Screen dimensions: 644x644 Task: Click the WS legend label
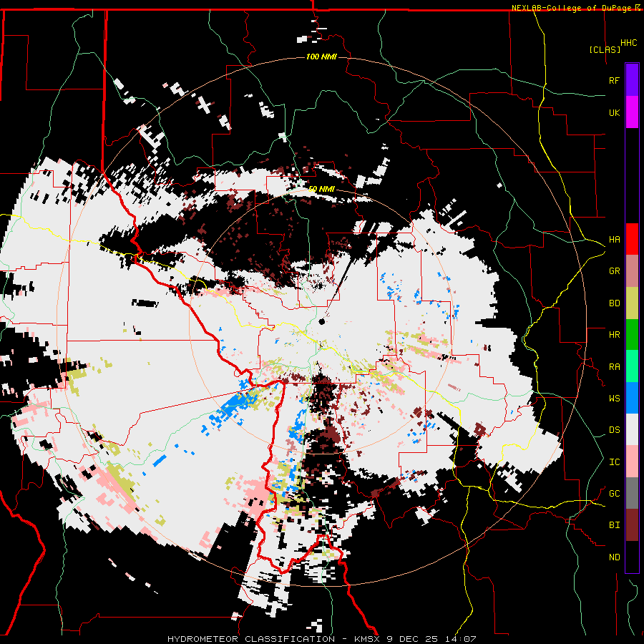click(x=614, y=399)
